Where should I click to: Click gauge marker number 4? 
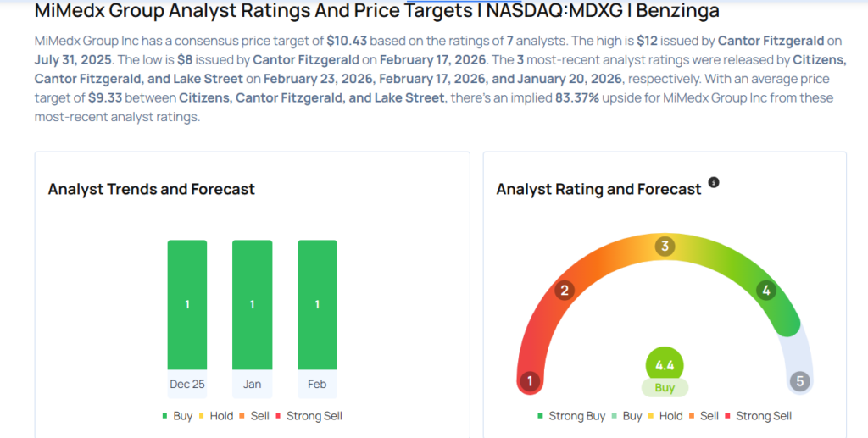pos(766,291)
